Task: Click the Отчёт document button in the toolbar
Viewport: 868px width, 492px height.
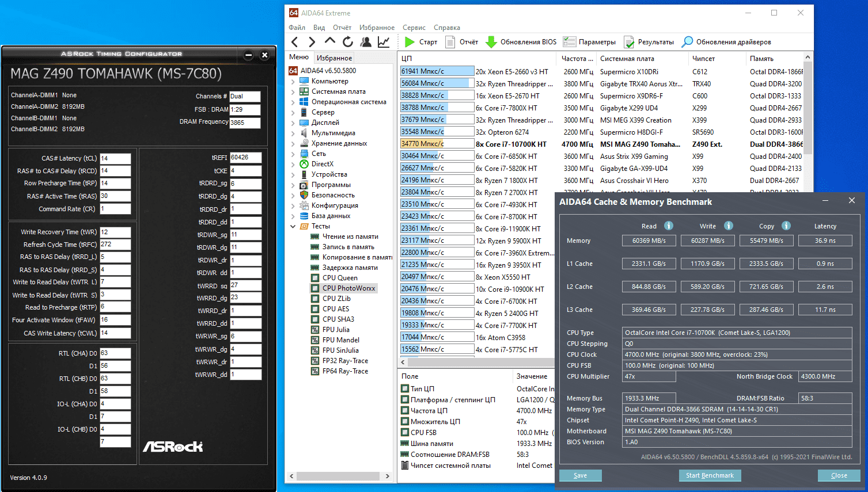Action: point(462,41)
